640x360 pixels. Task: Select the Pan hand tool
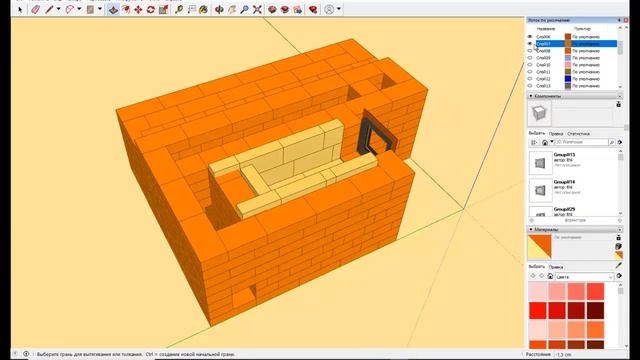[x=232, y=9]
